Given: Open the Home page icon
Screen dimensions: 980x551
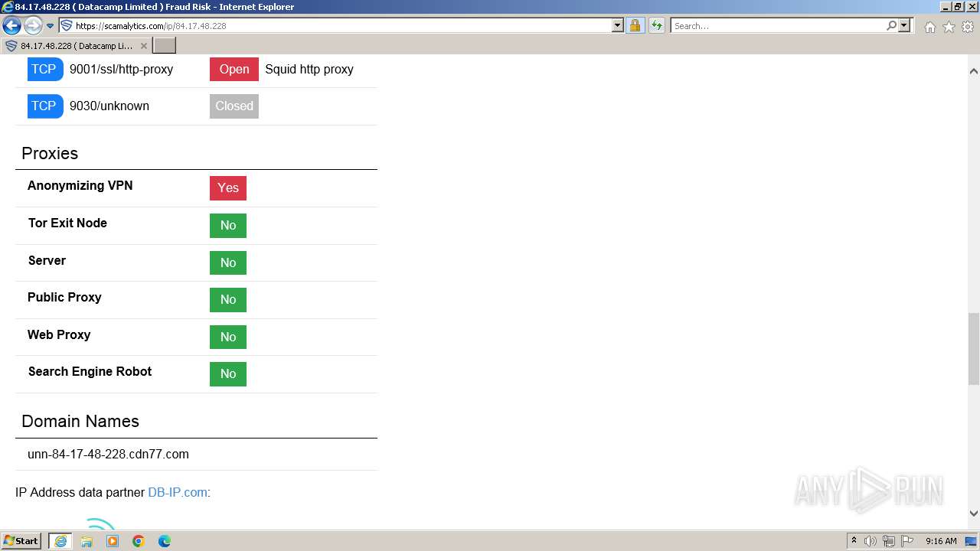Looking at the screenshot, I should click(929, 27).
